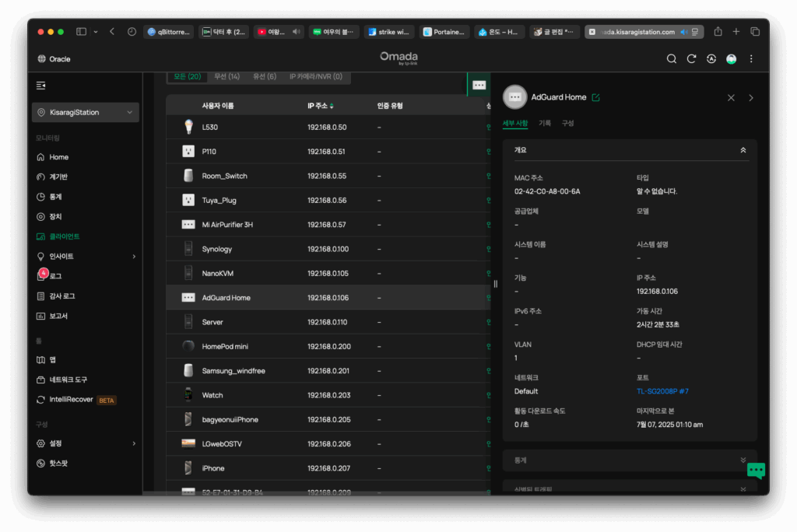
Task: Open the TL-SG2008P #7 port link
Action: tap(662, 391)
